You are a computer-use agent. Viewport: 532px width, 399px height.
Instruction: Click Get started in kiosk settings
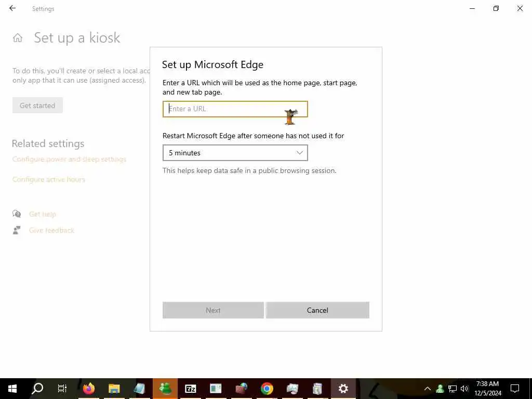[37, 105]
